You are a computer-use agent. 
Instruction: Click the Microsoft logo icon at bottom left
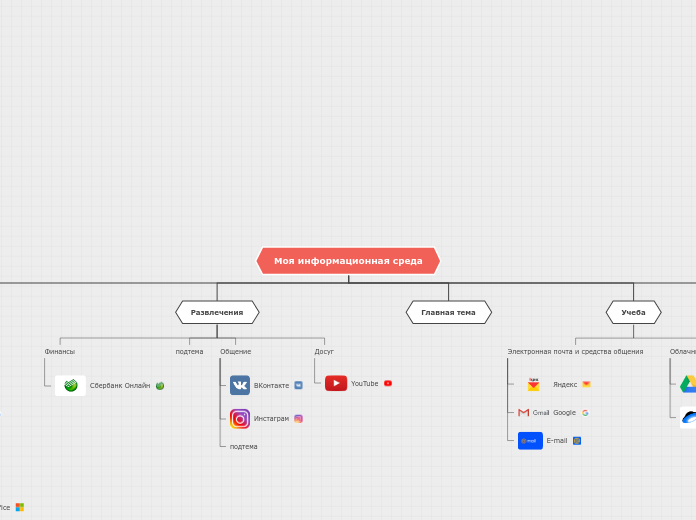(x=20, y=507)
